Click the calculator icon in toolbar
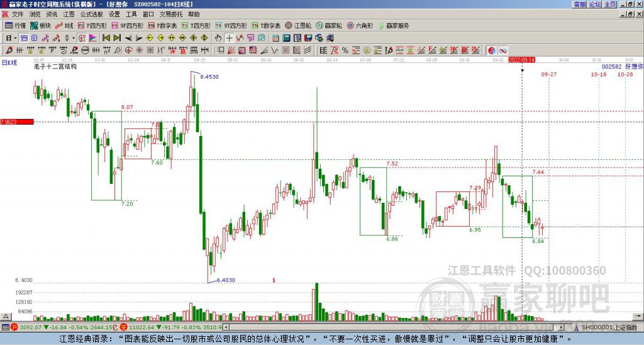644x345 pixels. [286, 38]
